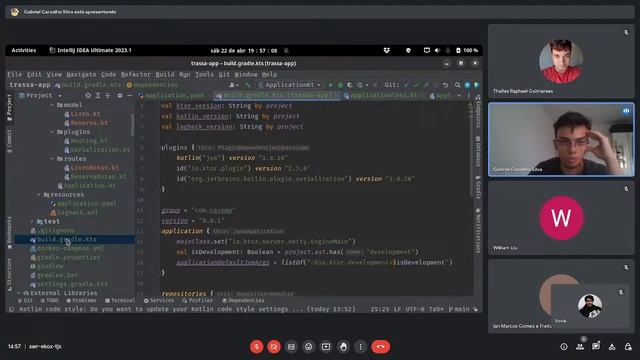
Task: Expand External Libraries node
Action: pyautogui.click(x=19, y=293)
